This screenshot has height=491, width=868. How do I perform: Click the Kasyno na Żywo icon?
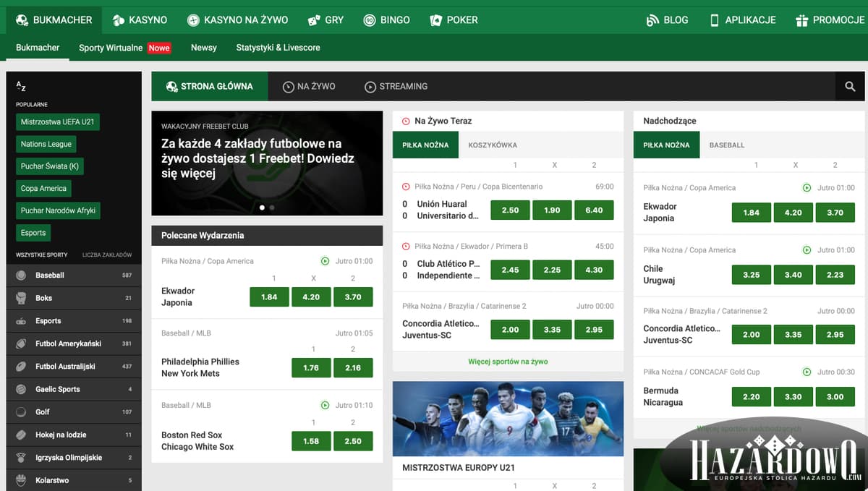point(193,20)
